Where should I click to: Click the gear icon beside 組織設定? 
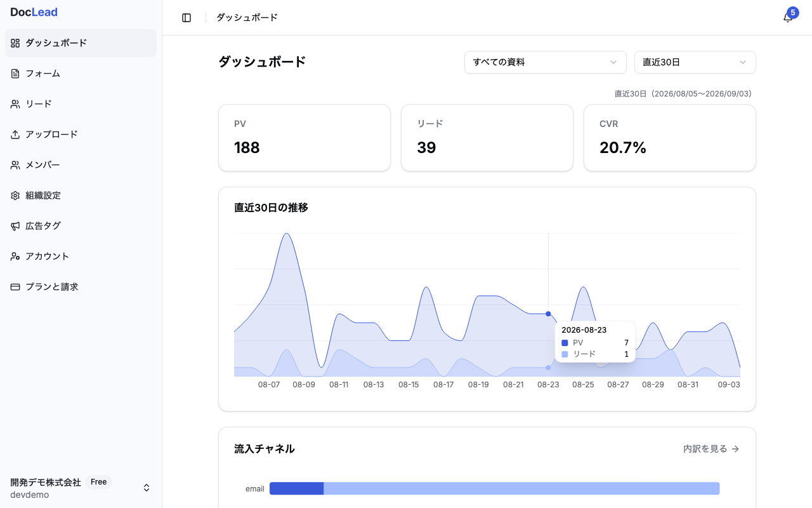tap(15, 196)
